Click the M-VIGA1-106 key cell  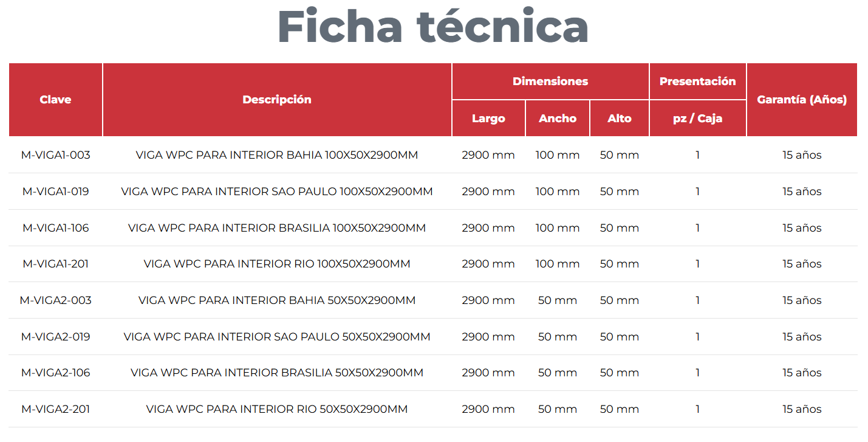(55, 228)
